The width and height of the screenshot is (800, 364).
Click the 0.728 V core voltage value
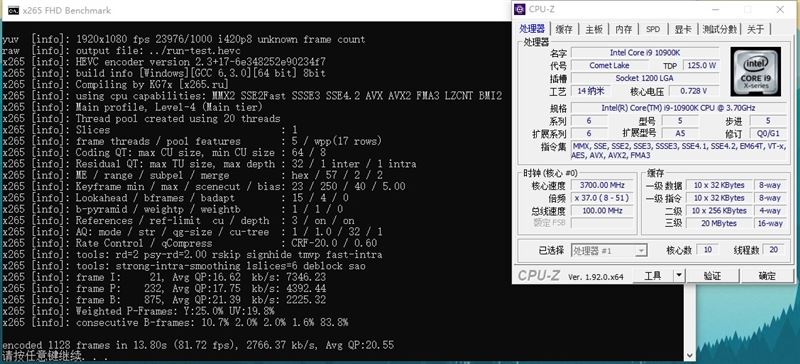coord(694,91)
